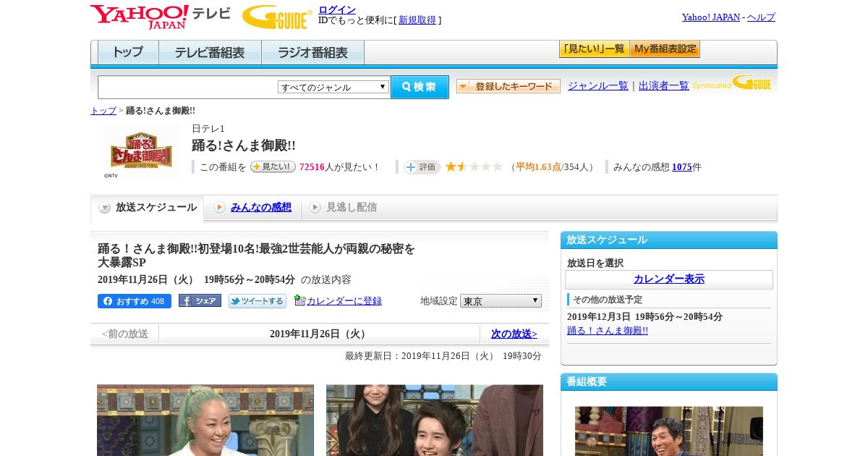Open the ヘルプ link
The image size is (868, 456).
click(761, 17)
